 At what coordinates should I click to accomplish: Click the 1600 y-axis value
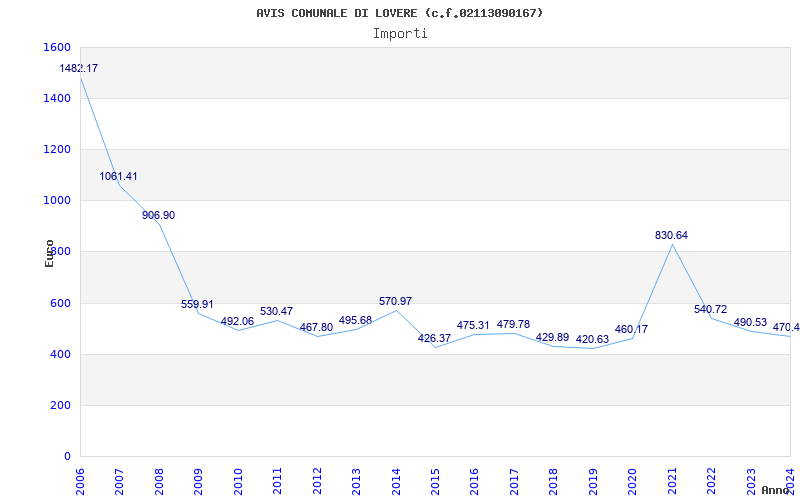point(58,47)
